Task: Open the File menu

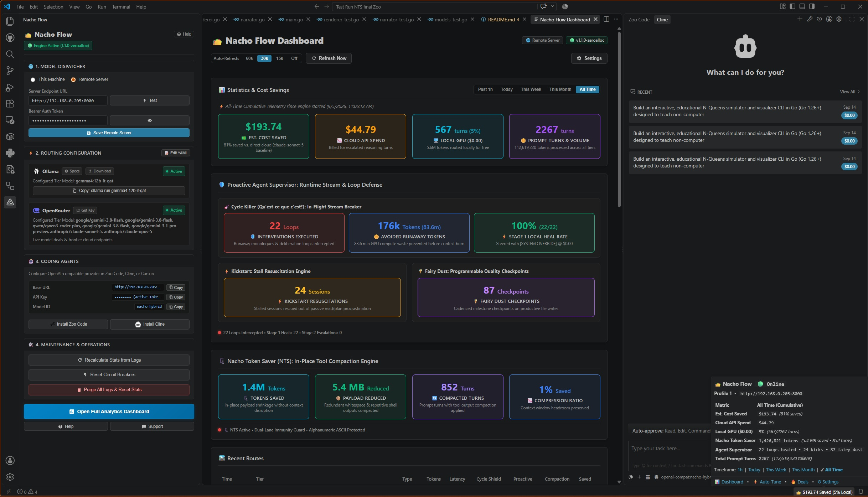Action: 20,7
